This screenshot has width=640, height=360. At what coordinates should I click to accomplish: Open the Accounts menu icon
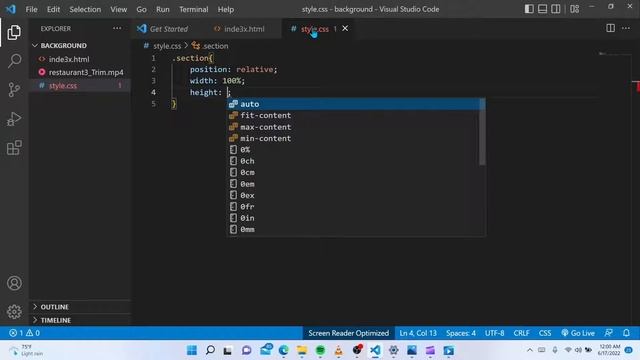[x=14, y=283]
